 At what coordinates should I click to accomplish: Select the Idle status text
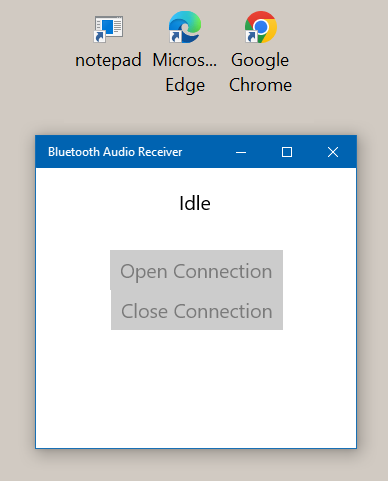pos(195,203)
